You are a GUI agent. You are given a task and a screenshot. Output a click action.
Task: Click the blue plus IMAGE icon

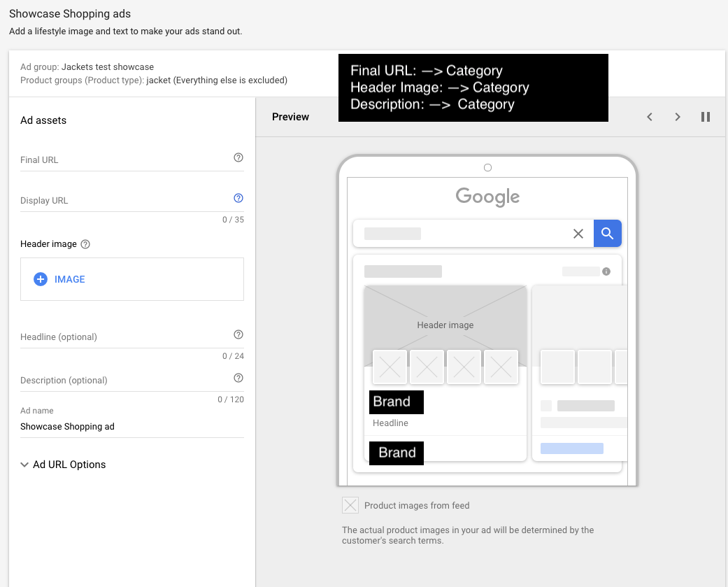41,279
